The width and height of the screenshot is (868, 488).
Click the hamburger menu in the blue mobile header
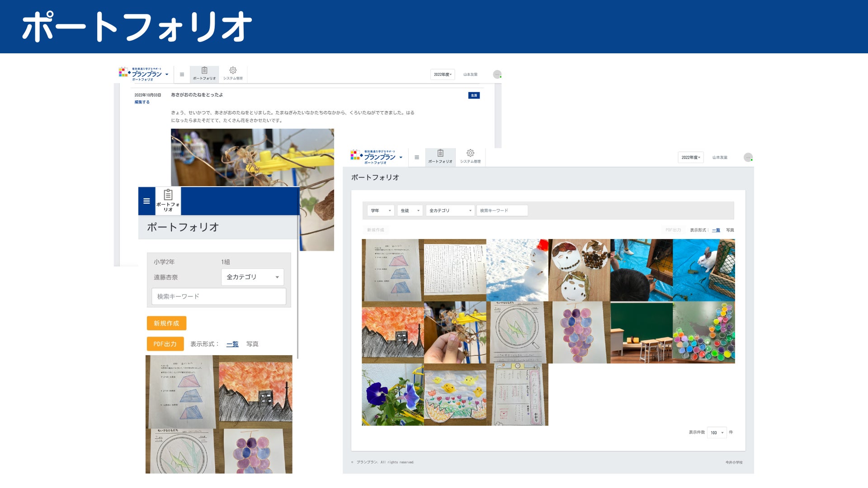click(x=146, y=201)
